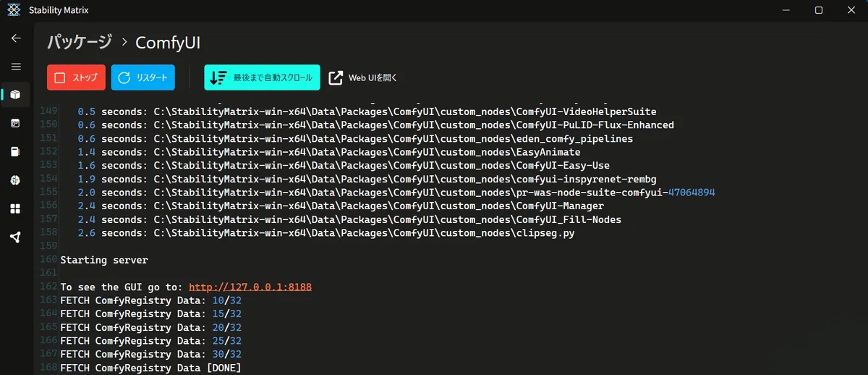
Task: Click the パッケージ breadcrumb link
Action: coord(80,42)
